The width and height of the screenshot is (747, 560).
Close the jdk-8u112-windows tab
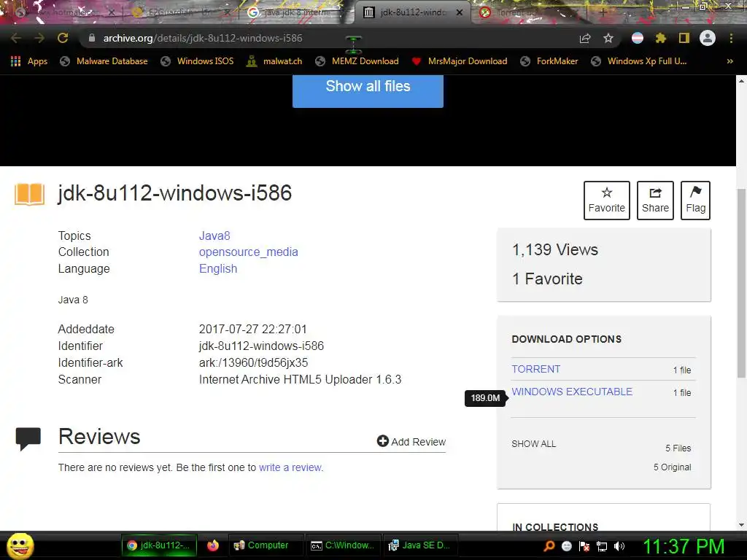pos(460,12)
